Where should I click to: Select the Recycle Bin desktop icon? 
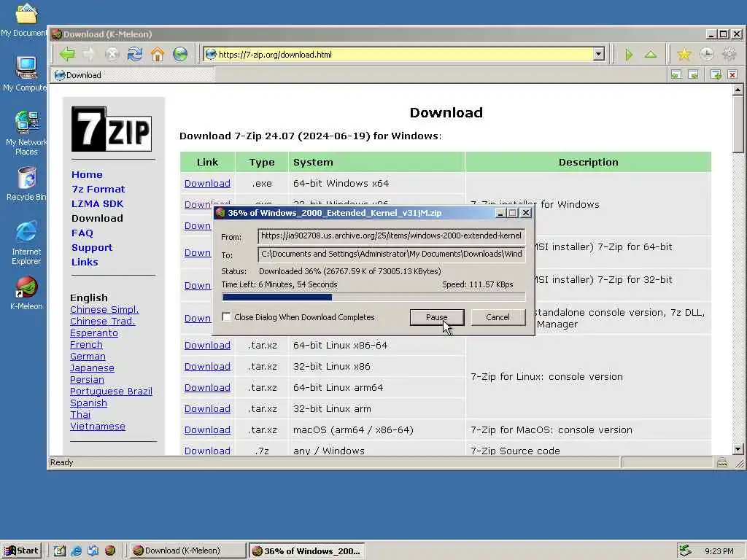pos(26,184)
